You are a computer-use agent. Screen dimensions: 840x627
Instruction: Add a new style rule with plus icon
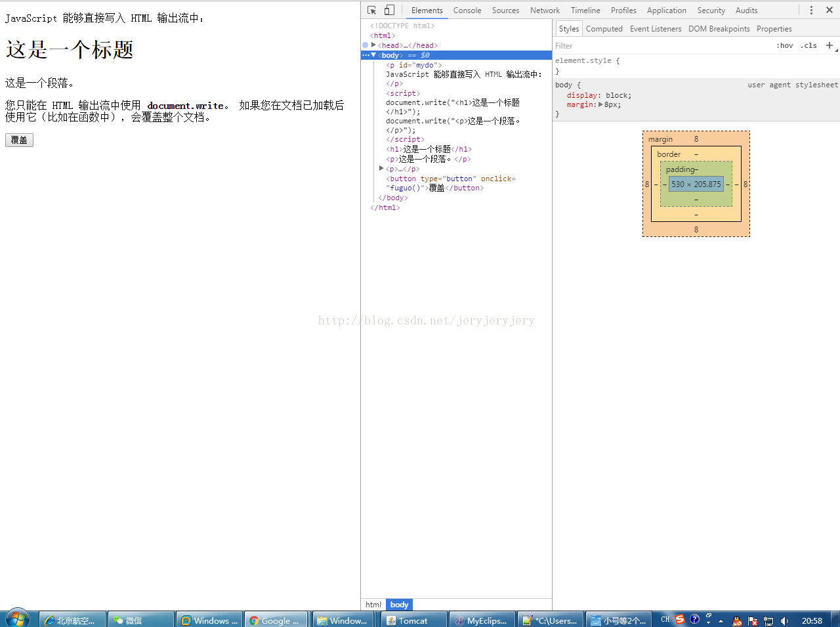click(x=829, y=45)
